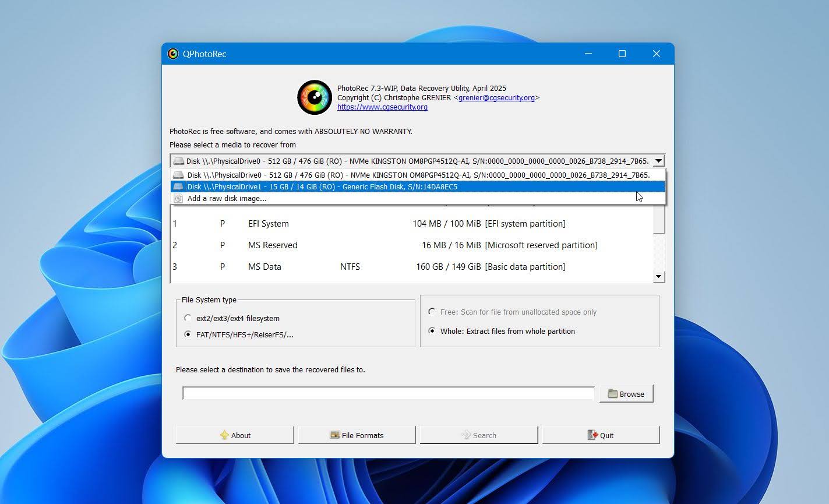The width and height of the screenshot is (829, 504).
Task: Enable Whole: Extract files from whole partition
Action: pos(431,330)
